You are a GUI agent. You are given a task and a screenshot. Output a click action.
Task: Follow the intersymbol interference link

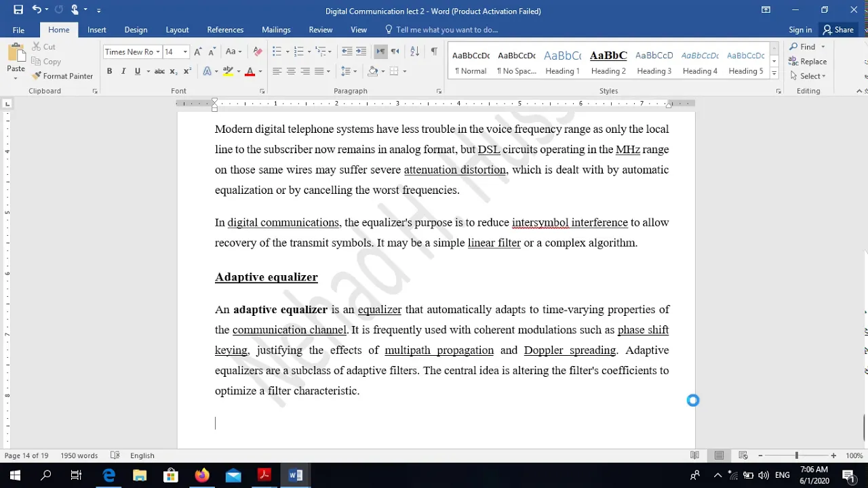point(570,222)
